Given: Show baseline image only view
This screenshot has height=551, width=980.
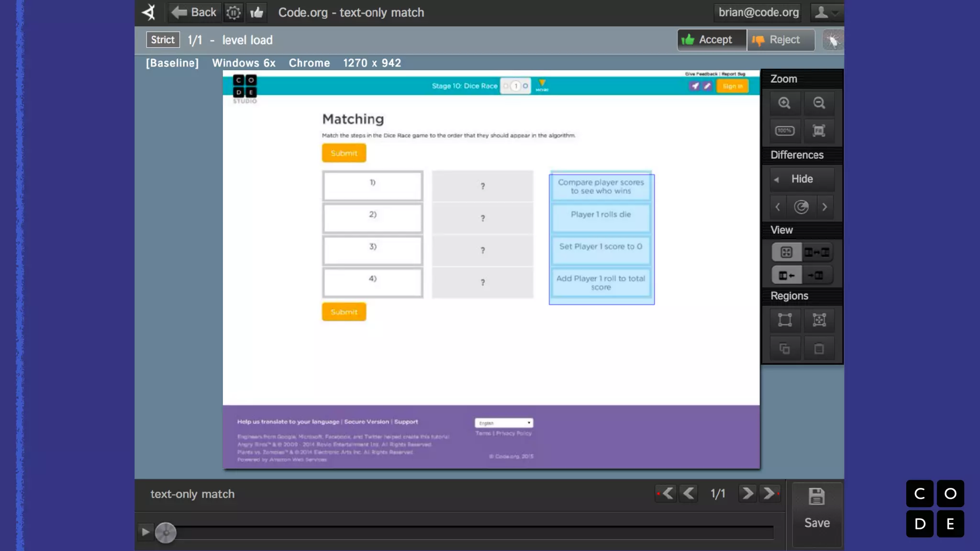Looking at the screenshot, I should coord(786,275).
